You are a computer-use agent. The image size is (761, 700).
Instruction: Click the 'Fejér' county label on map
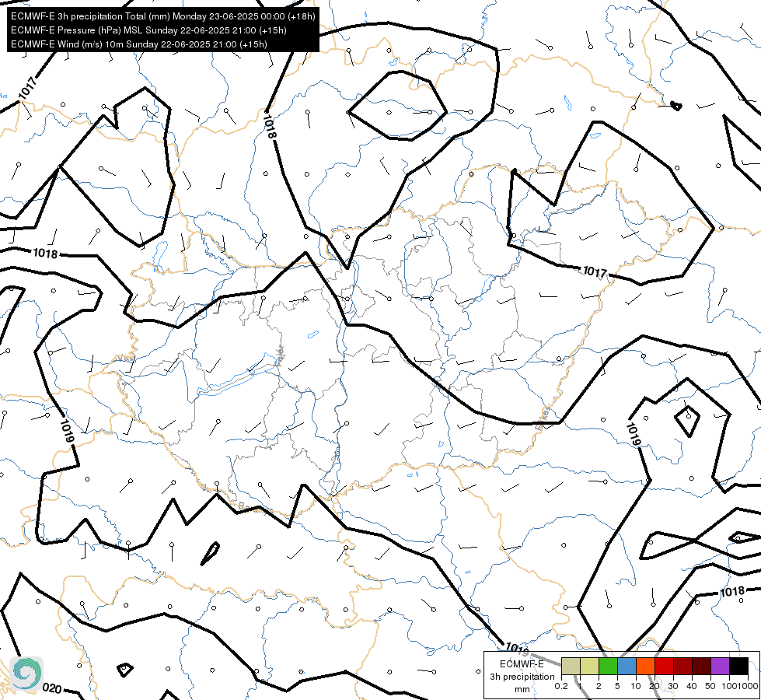280,356
